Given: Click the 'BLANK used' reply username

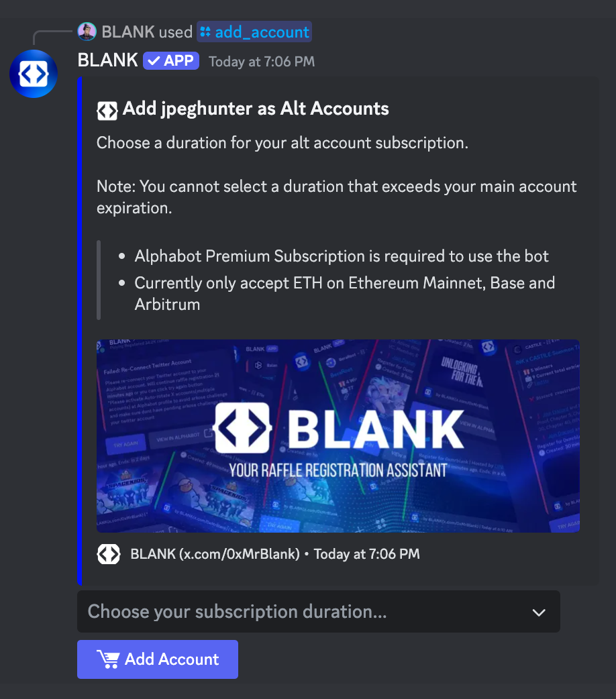Looking at the screenshot, I should click(x=128, y=32).
